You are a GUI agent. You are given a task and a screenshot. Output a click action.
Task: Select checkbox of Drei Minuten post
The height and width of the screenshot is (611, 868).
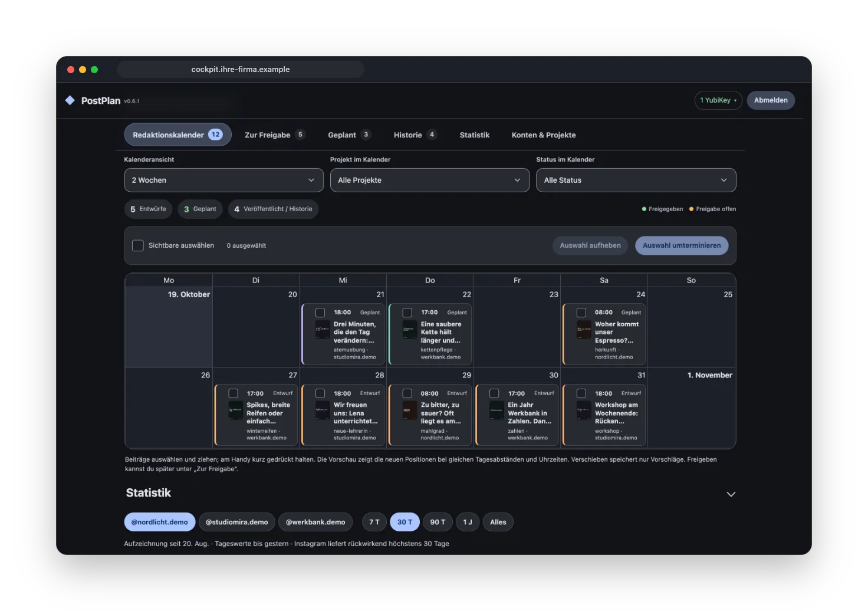tap(320, 313)
